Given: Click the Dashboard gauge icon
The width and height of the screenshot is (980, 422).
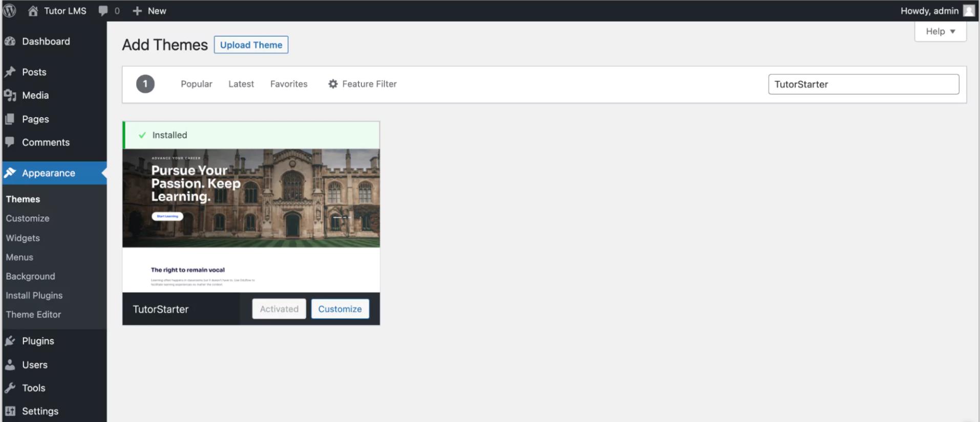Looking at the screenshot, I should coord(10,41).
